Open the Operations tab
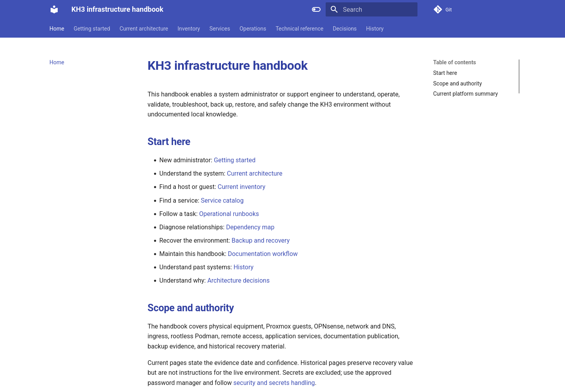 point(253,29)
